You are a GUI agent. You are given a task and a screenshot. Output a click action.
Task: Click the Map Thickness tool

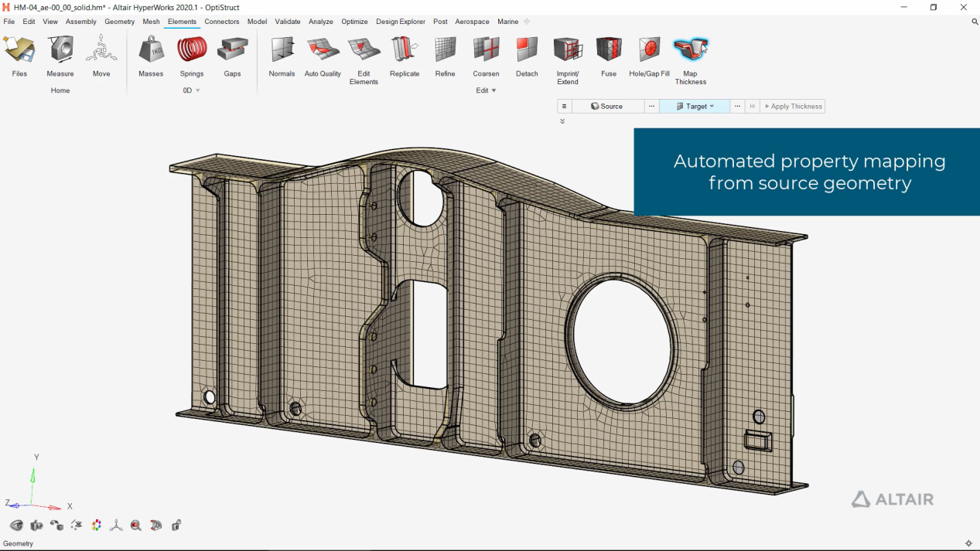tap(691, 60)
